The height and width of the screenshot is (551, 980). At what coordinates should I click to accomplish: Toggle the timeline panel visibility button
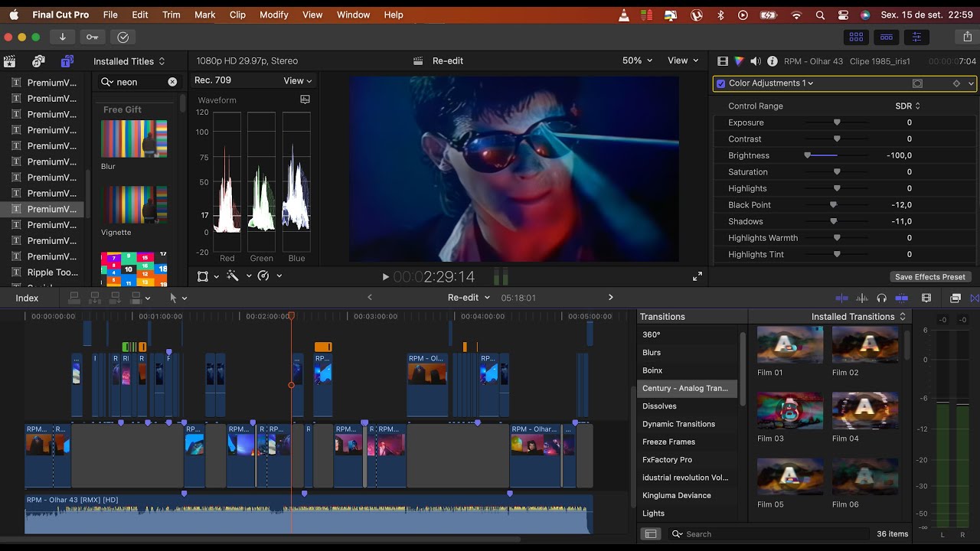[886, 37]
